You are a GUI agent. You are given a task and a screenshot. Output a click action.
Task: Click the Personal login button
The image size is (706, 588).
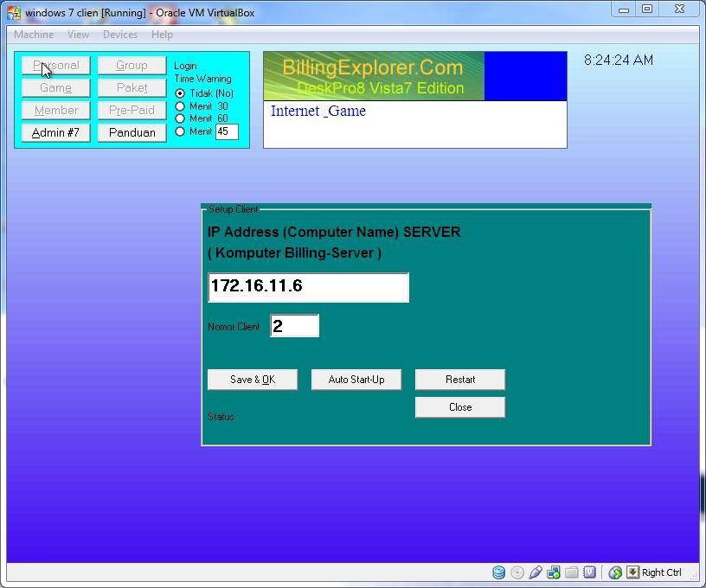coord(56,65)
